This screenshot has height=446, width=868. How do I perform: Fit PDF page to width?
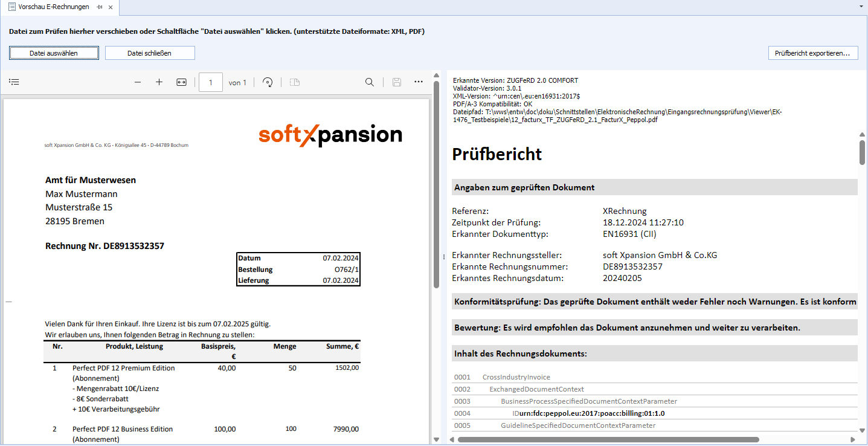tap(181, 82)
